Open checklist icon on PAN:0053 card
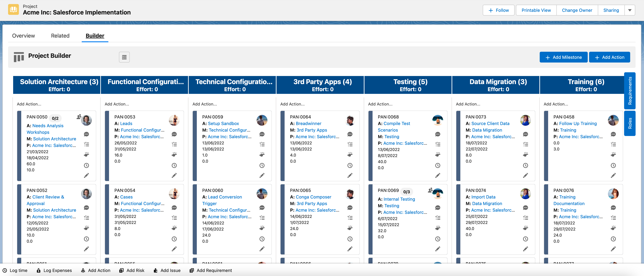 point(174,144)
